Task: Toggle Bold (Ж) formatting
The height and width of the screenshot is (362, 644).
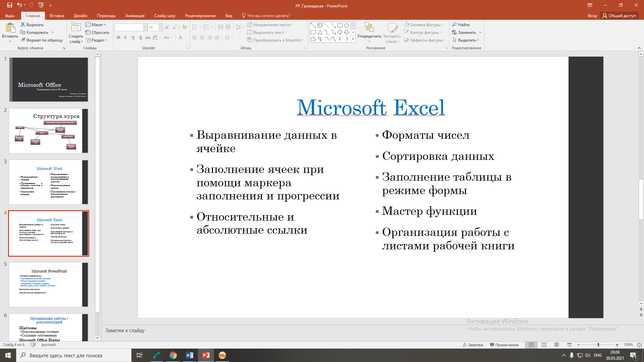Action: click(x=118, y=38)
